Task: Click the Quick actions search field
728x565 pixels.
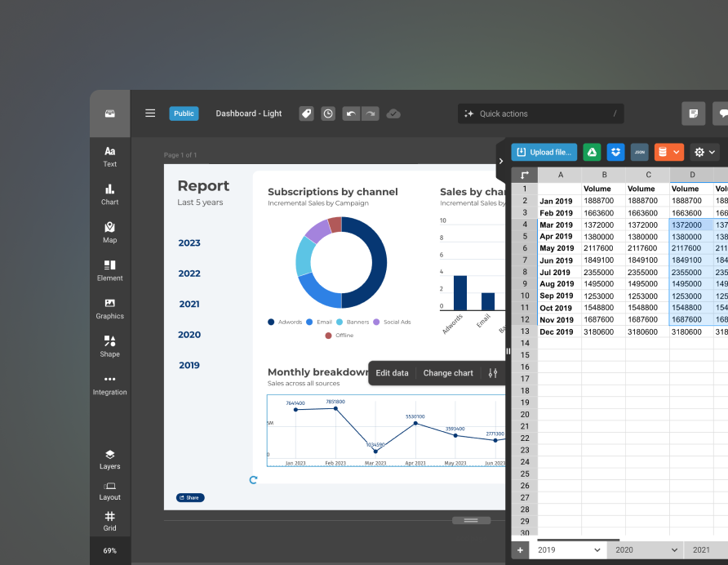Action: [x=541, y=113]
